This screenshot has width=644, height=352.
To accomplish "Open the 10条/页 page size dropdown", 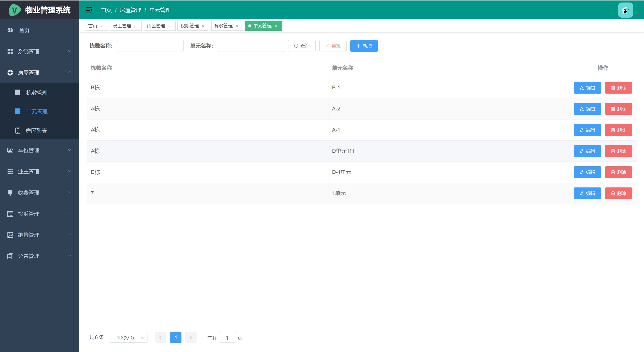I will click(129, 337).
